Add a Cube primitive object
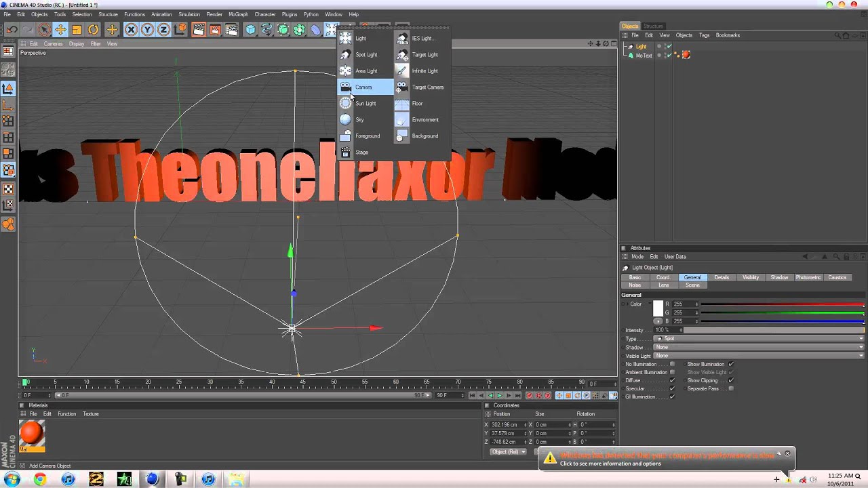The height and width of the screenshot is (488, 868). [x=250, y=29]
